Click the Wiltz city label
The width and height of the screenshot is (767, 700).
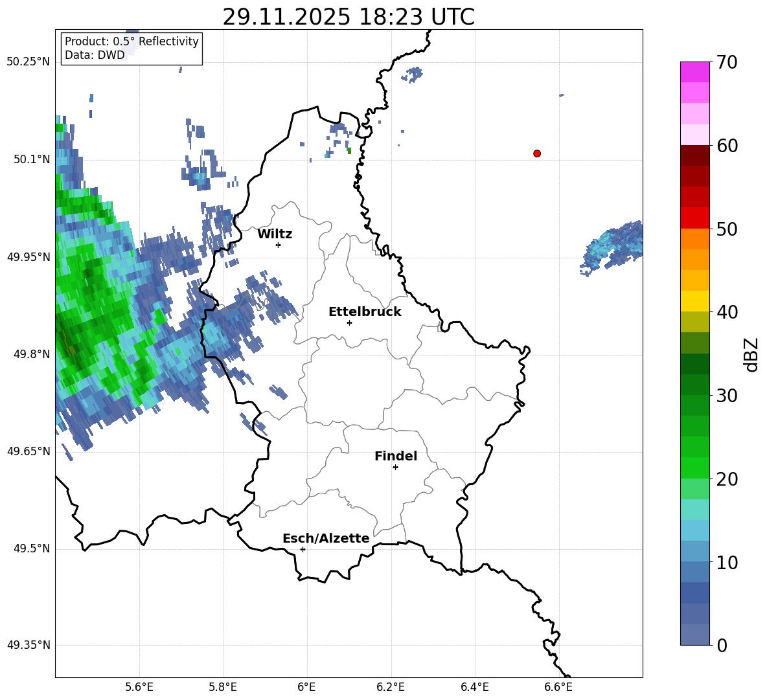point(275,234)
